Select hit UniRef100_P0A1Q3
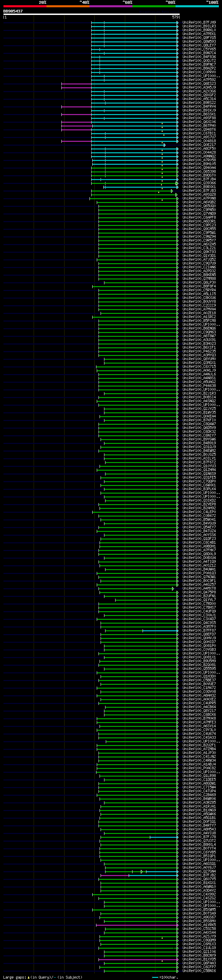The image size is (222, 980). 199,573
